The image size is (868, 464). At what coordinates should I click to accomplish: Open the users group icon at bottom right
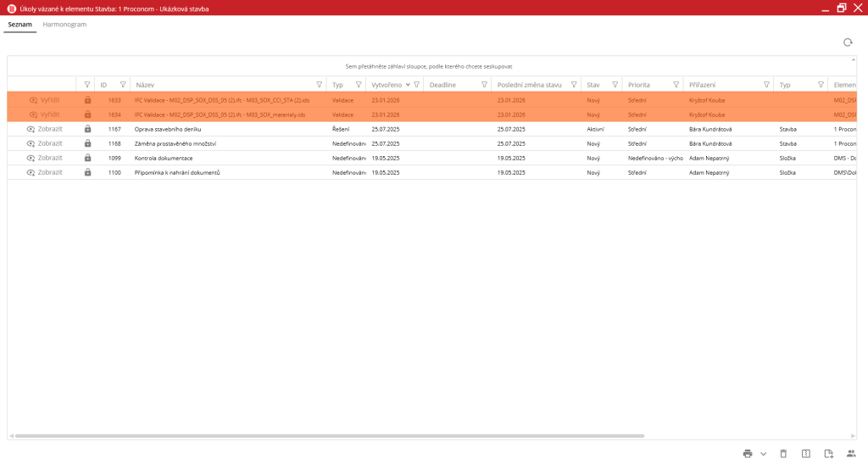pos(851,454)
